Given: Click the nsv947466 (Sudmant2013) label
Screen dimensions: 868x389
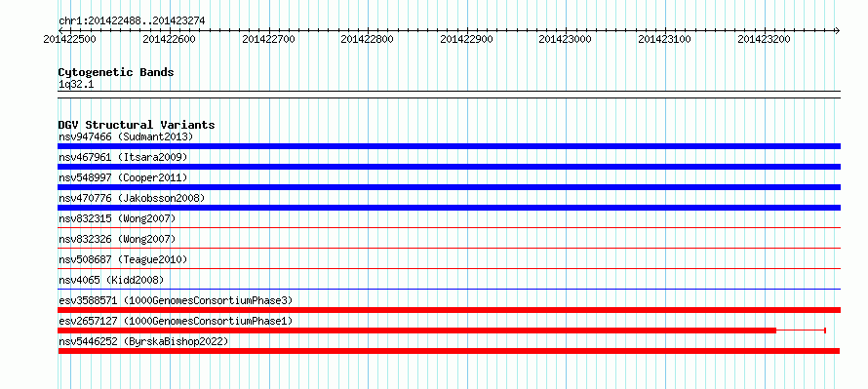Looking at the screenshot, I should [126, 136].
